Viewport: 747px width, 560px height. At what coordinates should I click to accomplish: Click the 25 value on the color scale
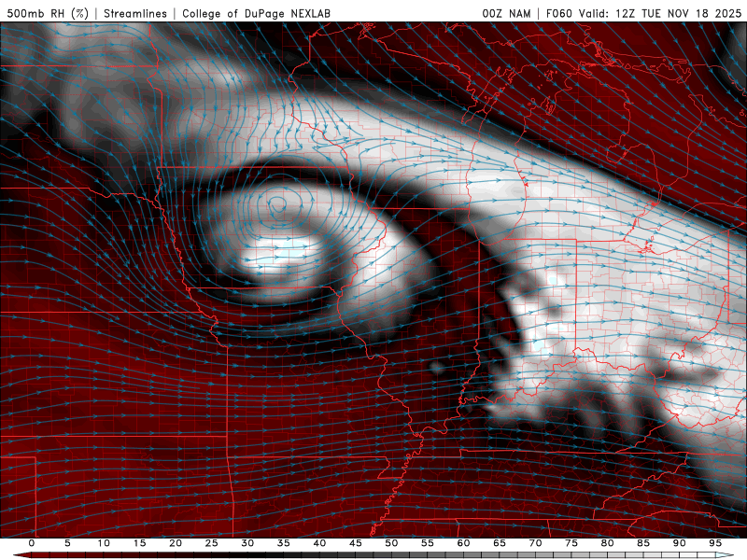pyautogui.click(x=211, y=543)
